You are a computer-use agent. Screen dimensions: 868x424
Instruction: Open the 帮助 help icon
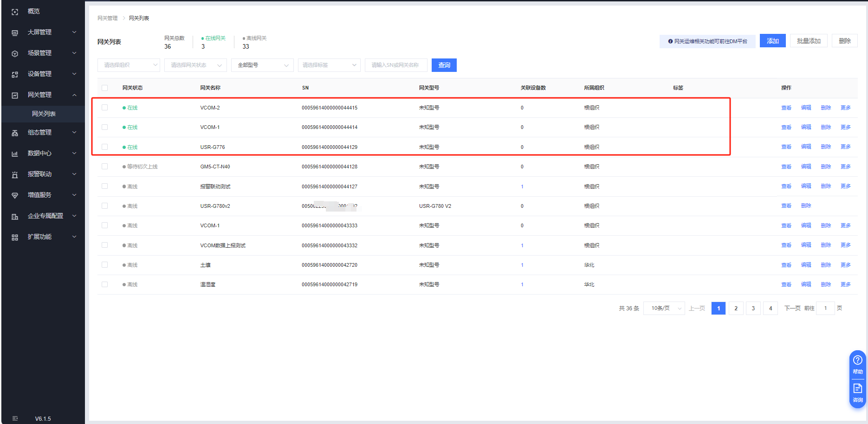point(857,360)
